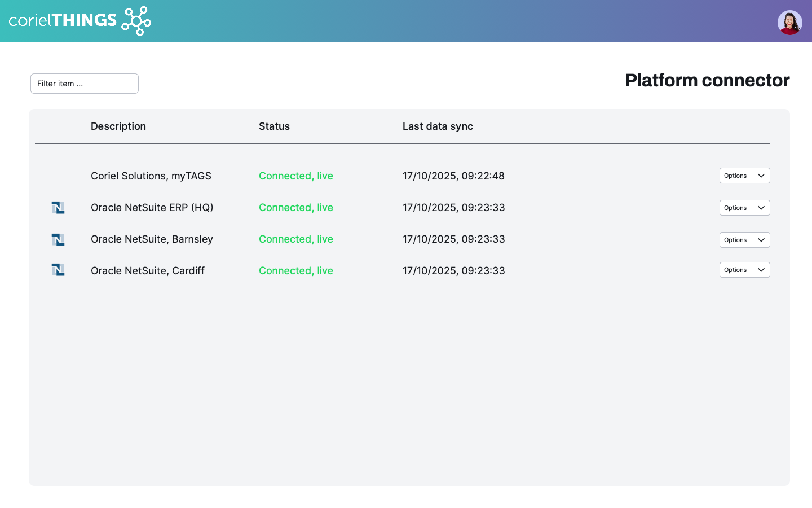Click the Platform connector page title
The image size is (812, 508).
pyautogui.click(x=707, y=80)
